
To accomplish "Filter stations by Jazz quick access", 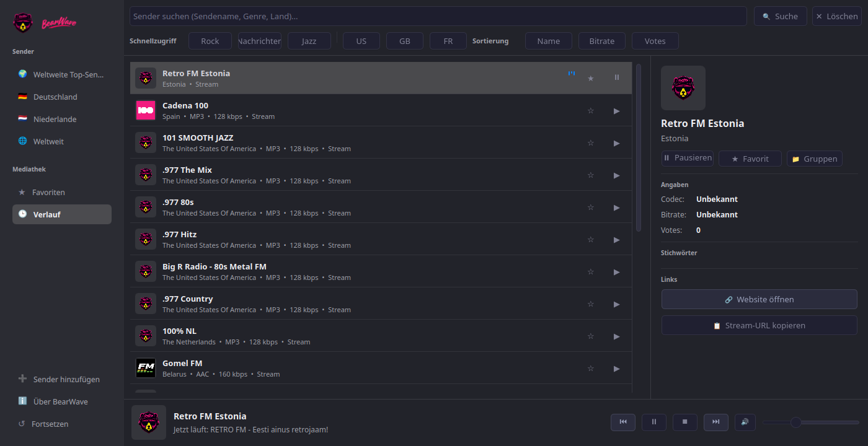I will (309, 41).
